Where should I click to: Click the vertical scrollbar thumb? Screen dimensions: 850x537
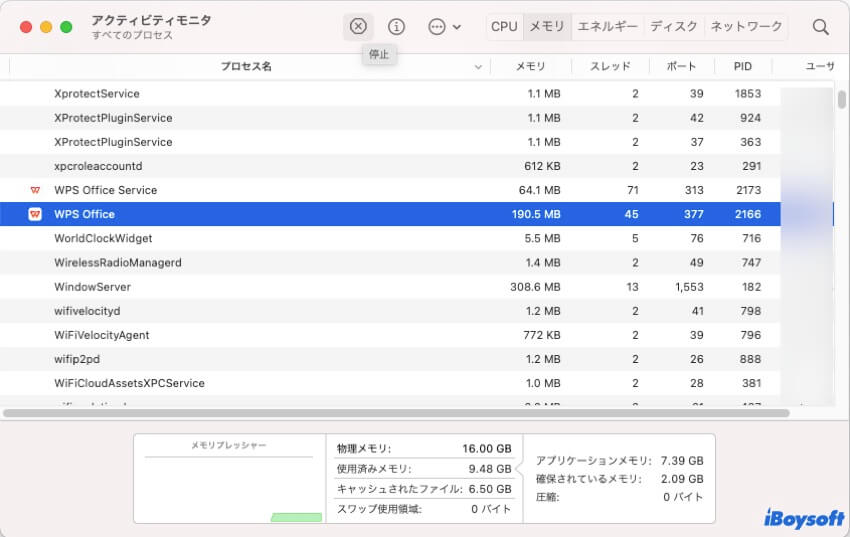[841, 100]
